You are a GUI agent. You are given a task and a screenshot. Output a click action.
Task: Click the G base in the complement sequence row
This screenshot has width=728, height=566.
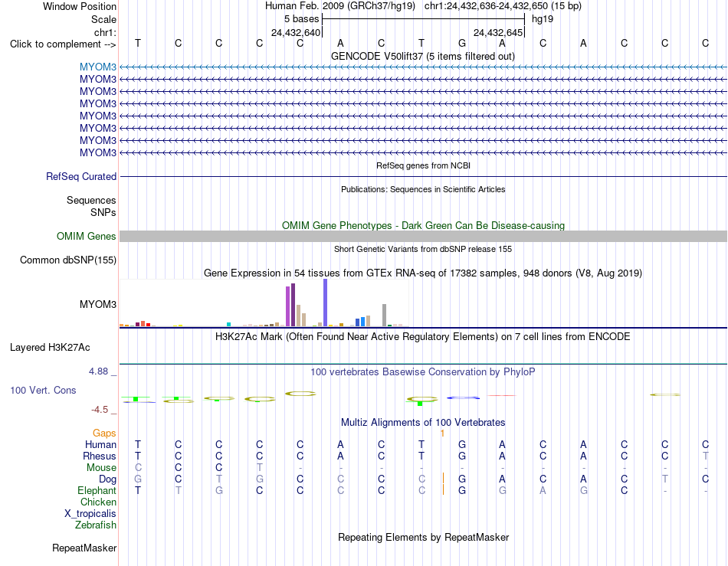point(462,44)
